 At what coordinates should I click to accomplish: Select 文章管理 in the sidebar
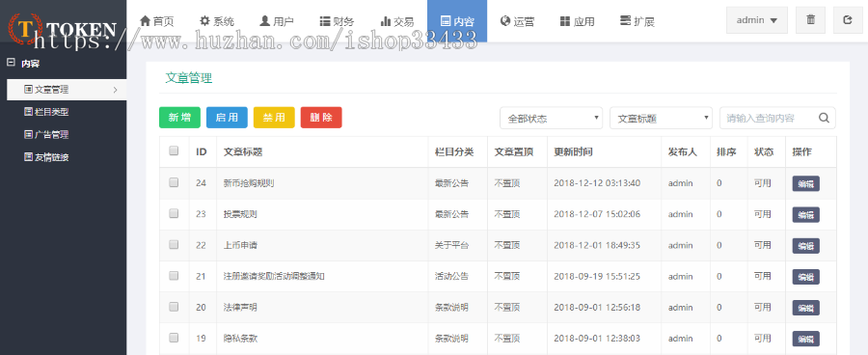click(x=67, y=90)
